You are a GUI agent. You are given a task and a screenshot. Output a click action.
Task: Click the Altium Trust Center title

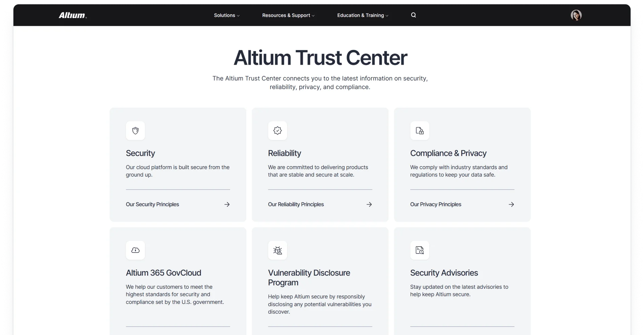[x=320, y=58]
